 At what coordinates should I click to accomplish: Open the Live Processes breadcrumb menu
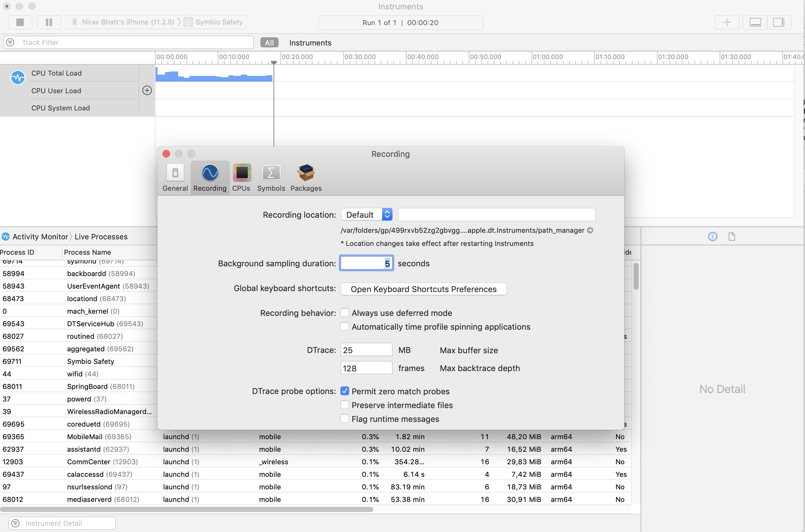tap(101, 237)
